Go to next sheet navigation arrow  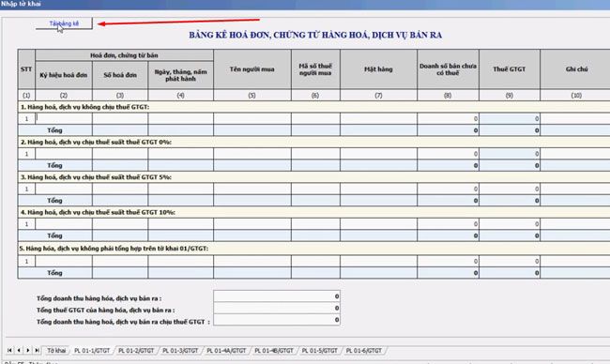[28, 350]
